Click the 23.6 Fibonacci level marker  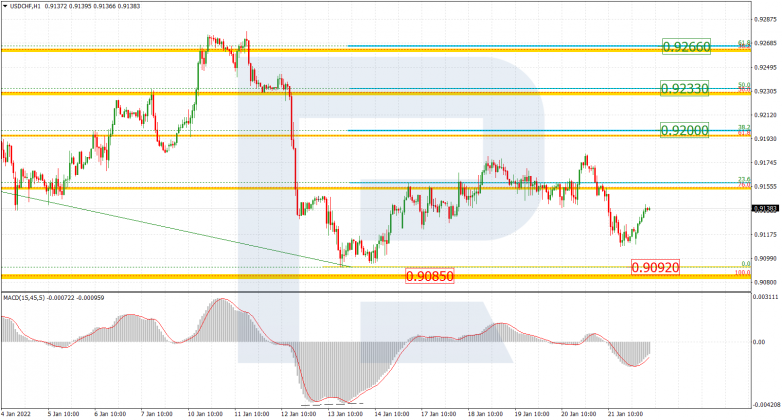coord(744,180)
